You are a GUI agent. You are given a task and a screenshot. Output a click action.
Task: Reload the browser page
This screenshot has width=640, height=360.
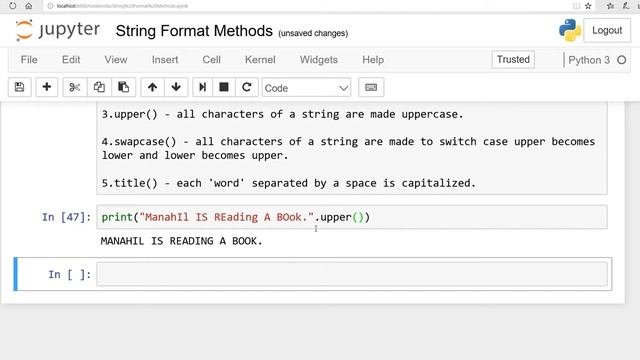(13, 6)
